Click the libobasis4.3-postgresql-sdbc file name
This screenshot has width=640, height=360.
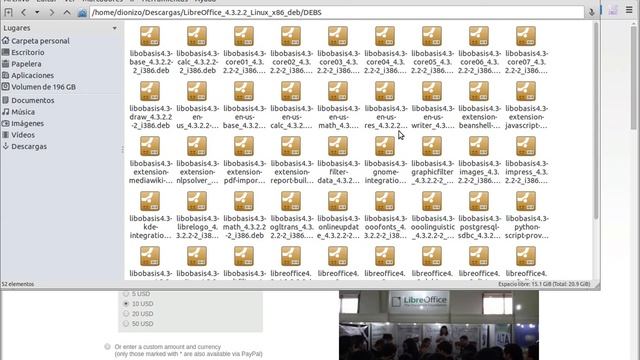click(479, 227)
